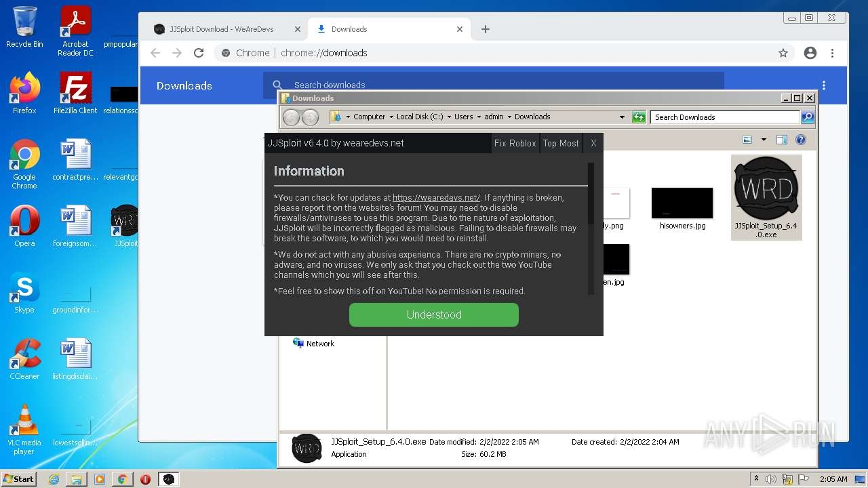Launch Firefox from the desktop

click(x=24, y=88)
